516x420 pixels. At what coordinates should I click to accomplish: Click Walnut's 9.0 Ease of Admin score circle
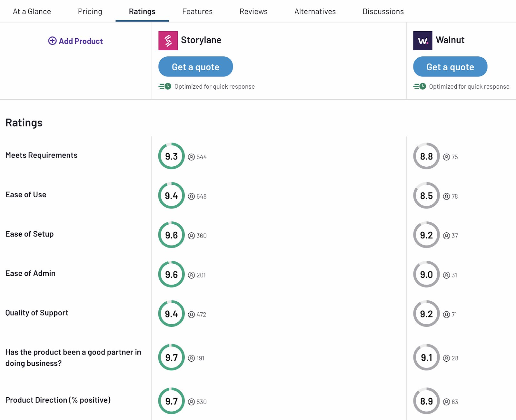click(426, 274)
